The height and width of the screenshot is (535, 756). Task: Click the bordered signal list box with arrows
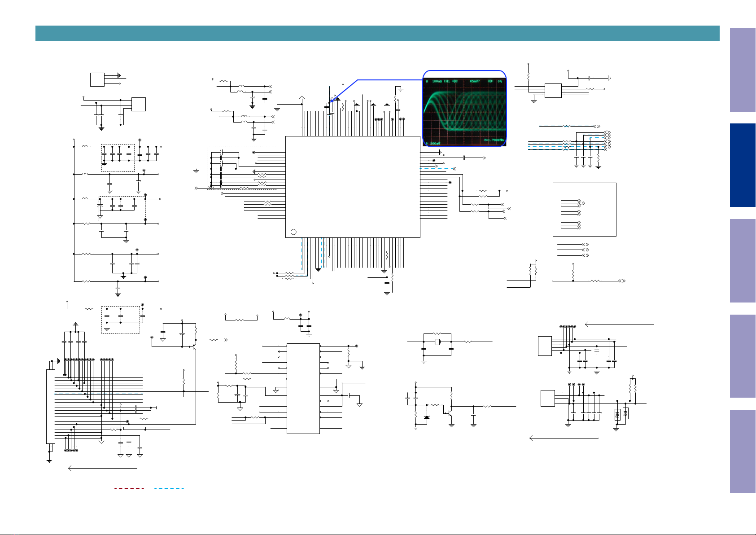coord(585,210)
